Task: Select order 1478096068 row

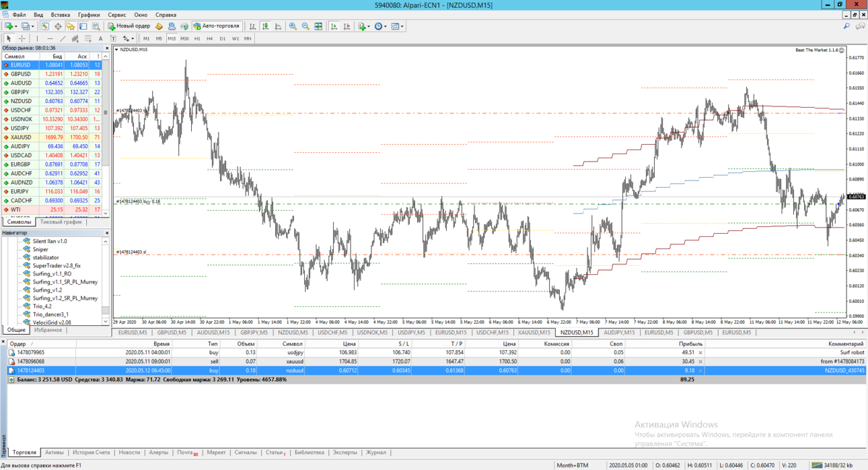Action: 436,362
